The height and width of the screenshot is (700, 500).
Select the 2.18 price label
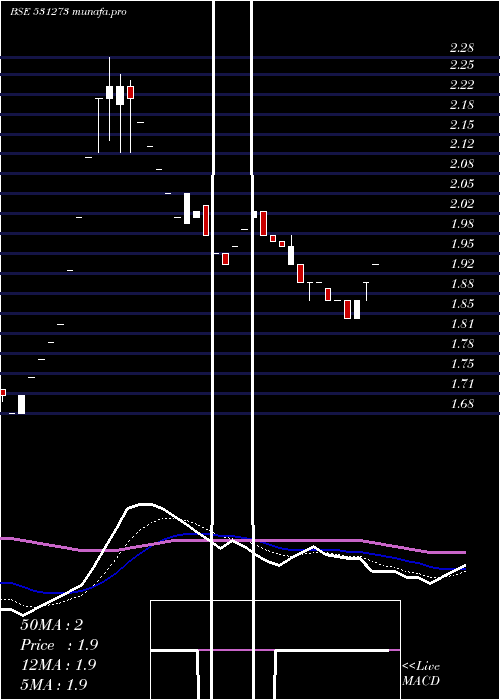coord(462,105)
